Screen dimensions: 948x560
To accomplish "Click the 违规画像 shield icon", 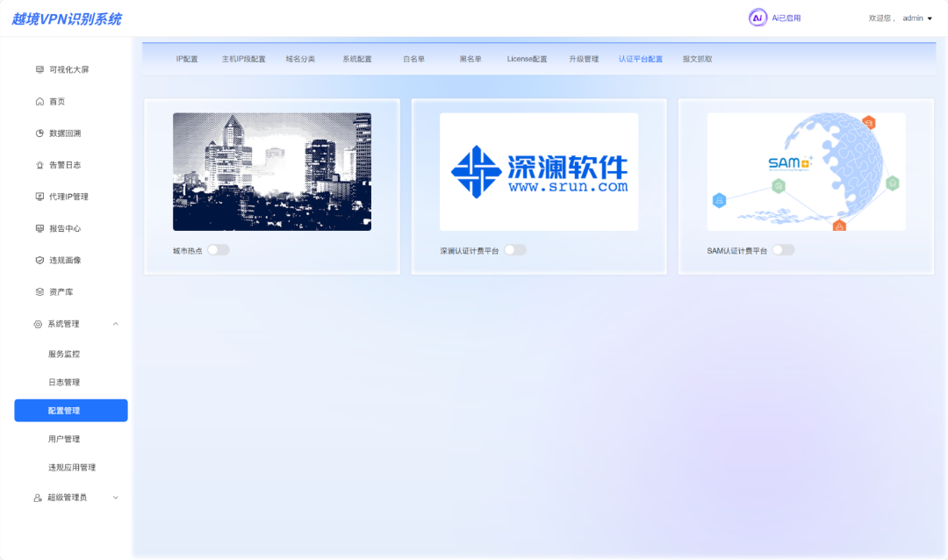I will (39, 260).
